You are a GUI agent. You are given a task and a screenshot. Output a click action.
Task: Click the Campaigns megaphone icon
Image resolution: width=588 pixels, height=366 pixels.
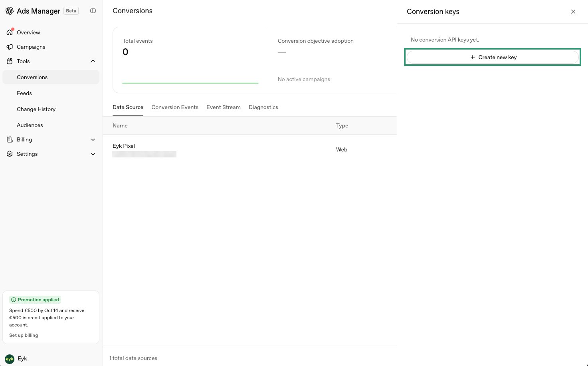(x=10, y=47)
